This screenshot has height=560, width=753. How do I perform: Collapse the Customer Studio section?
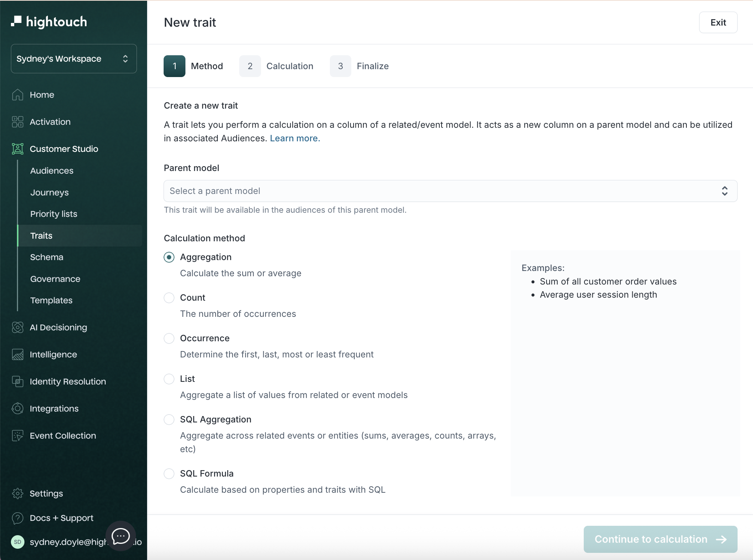click(x=64, y=149)
